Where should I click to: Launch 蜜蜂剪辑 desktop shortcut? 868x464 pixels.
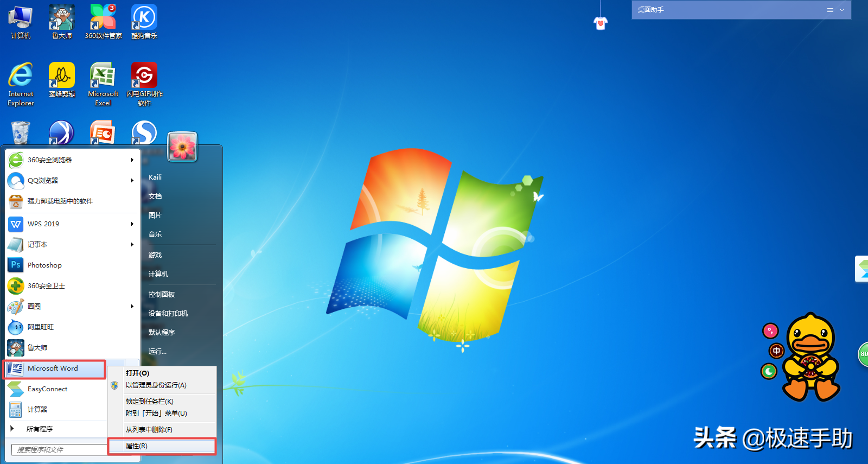tap(62, 80)
